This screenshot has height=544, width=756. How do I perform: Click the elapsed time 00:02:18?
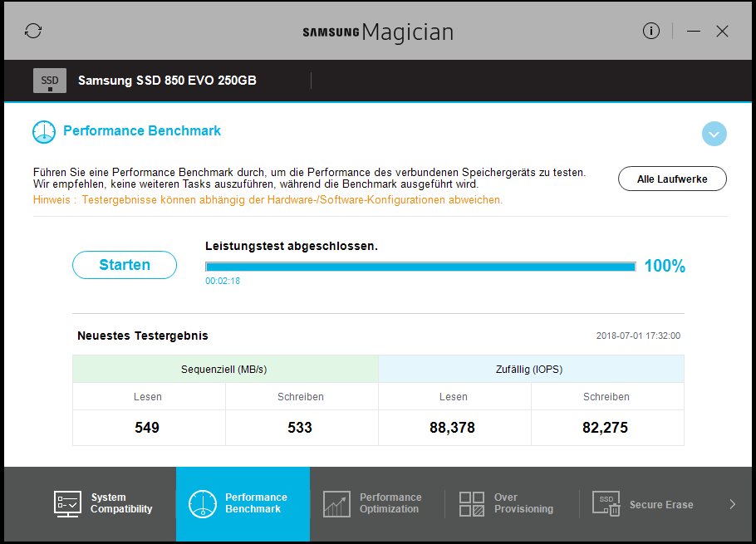(223, 281)
